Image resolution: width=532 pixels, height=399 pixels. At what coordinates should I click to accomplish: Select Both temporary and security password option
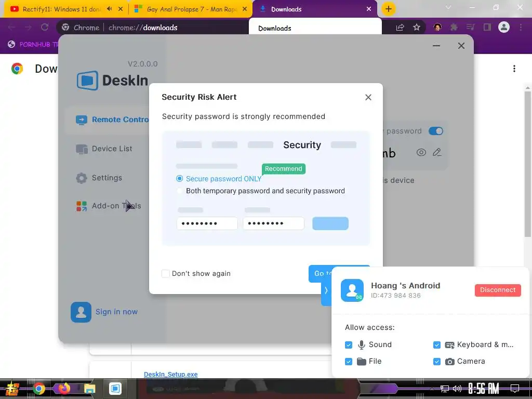click(179, 191)
